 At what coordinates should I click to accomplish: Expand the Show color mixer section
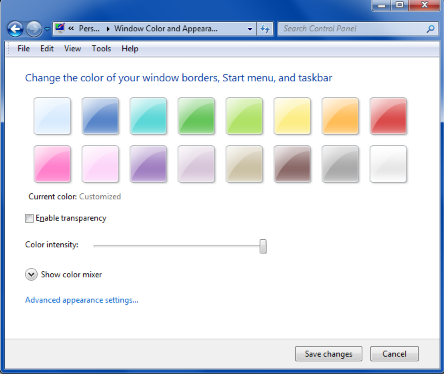coord(31,275)
